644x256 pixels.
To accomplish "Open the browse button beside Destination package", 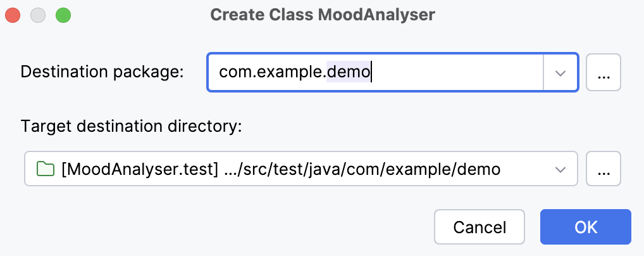I will click(x=604, y=73).
